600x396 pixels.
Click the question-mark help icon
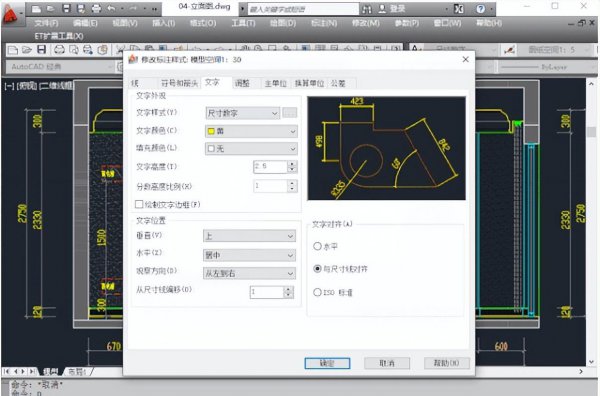coord(481,9)
